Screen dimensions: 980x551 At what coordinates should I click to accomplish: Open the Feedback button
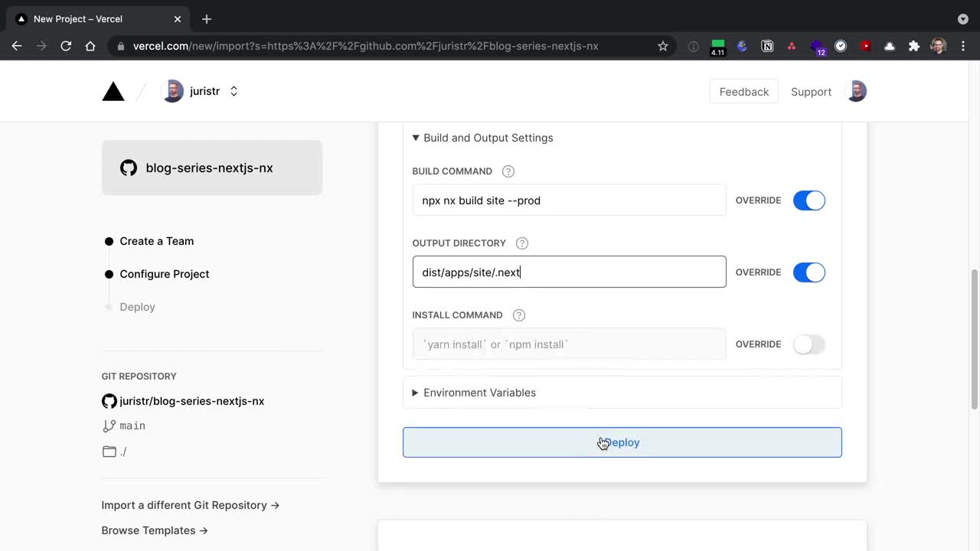pyautogui.click(x=743, y=92)
